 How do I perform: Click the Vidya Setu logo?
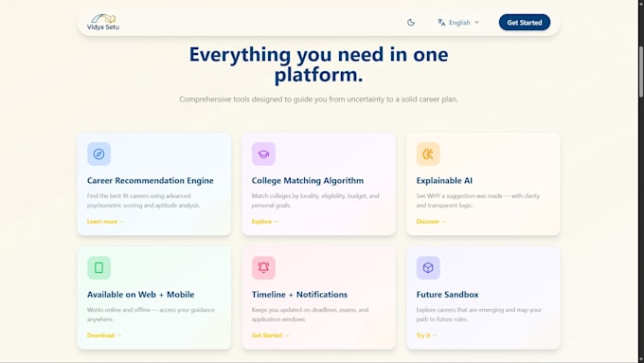point(103,22)
